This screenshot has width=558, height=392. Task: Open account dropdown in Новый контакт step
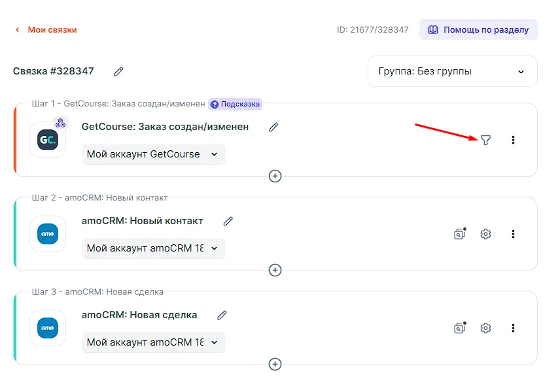click(153, 248)
